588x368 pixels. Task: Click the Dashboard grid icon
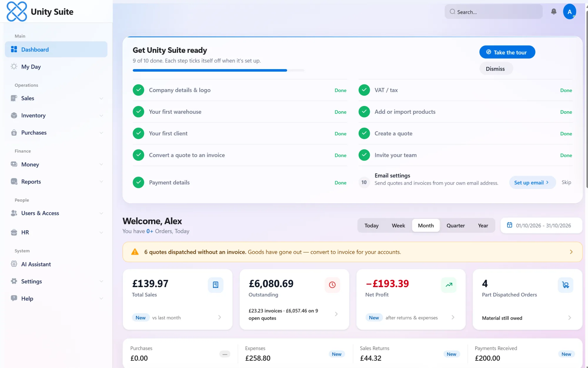(x=14, y=49)
